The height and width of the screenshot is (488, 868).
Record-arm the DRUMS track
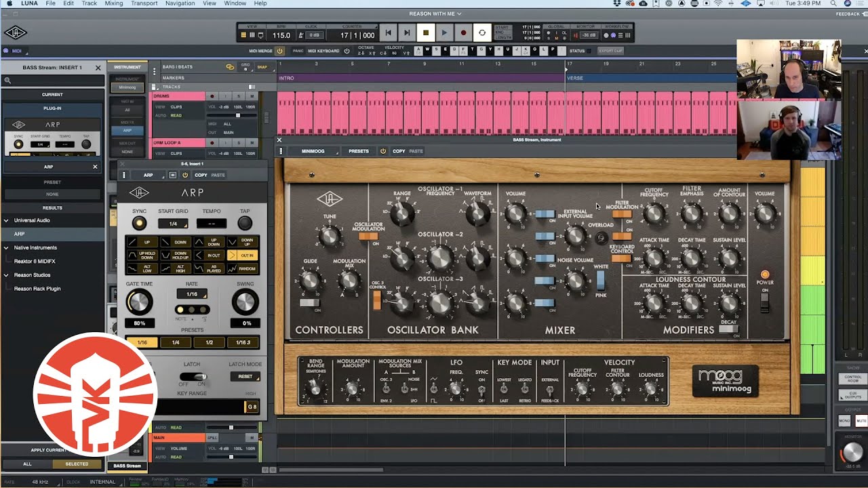point(212,96)
